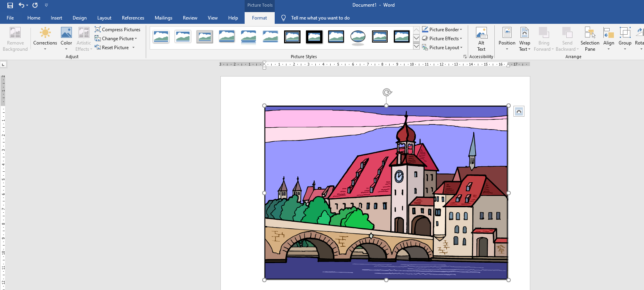This screenshot has width=644, height=290.
Task: Click the ruler tab selector corner button
Action: pos(3,64)
